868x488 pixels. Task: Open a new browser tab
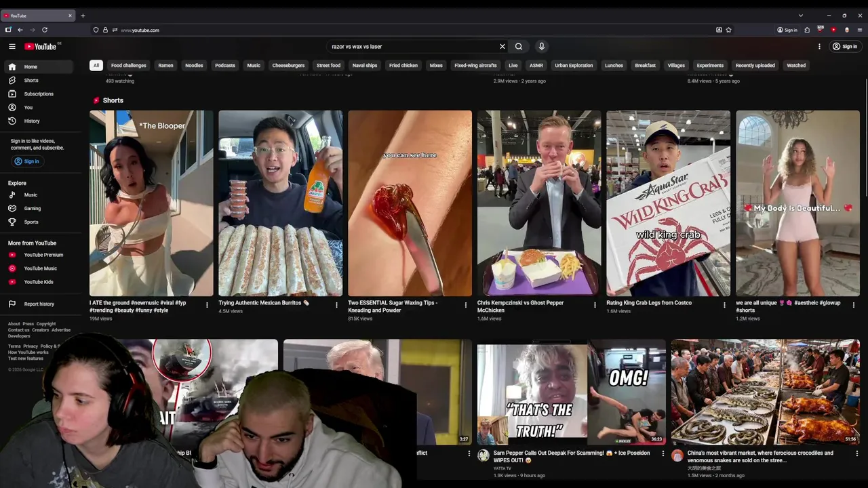click(x=83, y=15)
